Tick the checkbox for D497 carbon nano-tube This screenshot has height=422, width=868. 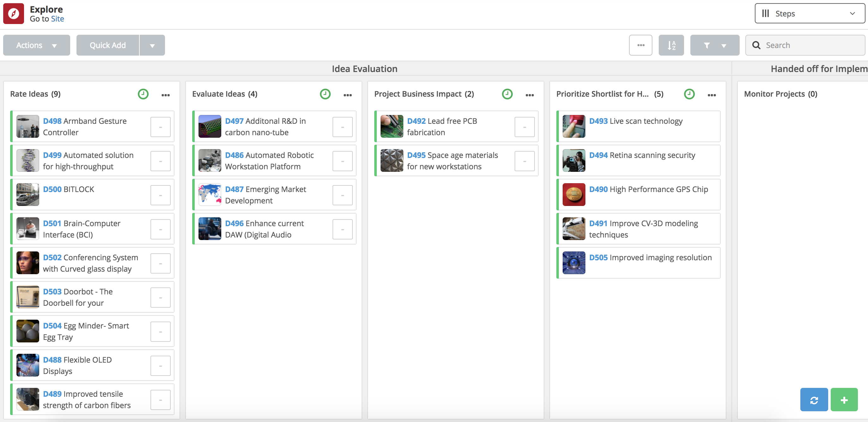click(x=342, y=127)
